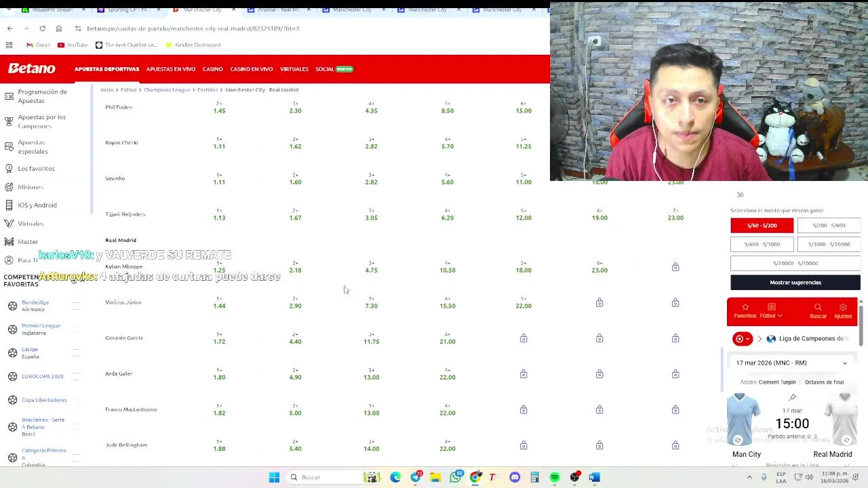Open the Chrome apps grid icon
The image size is (868, 488).
9,45
